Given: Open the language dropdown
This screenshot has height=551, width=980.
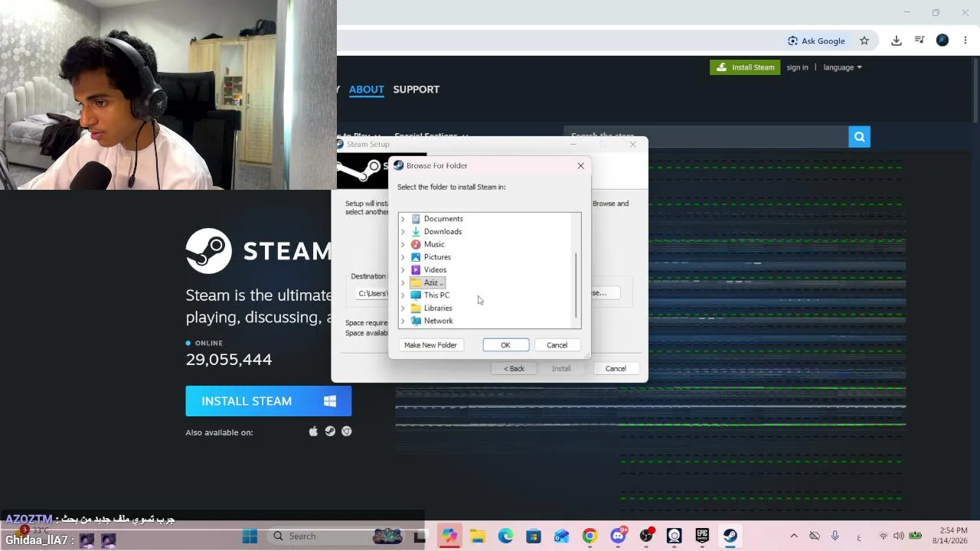Looking at the screenshot, I should tap(842, 67).
